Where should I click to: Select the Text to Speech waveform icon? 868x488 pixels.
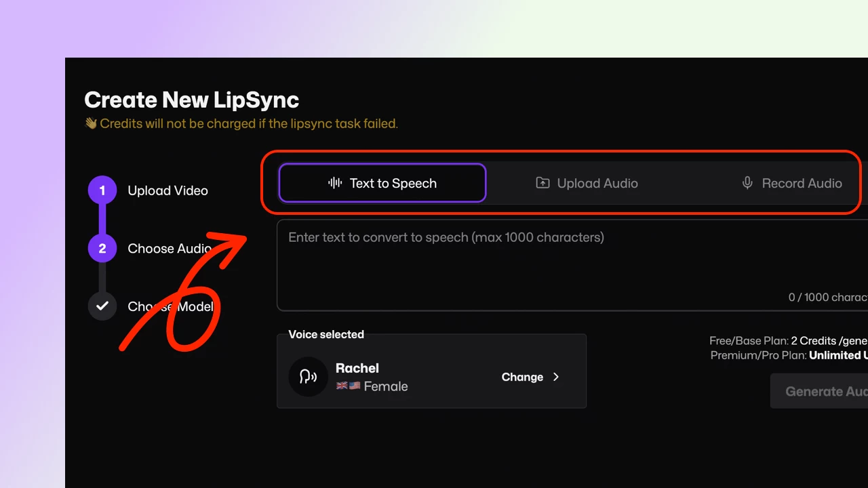point(333,182)
